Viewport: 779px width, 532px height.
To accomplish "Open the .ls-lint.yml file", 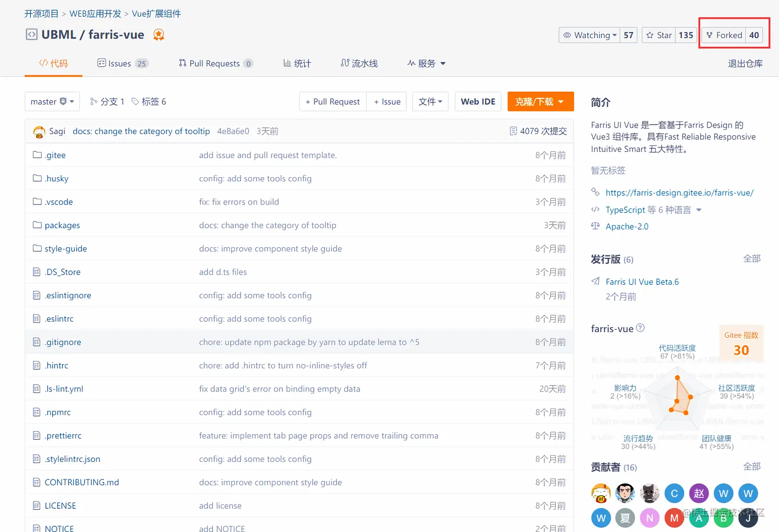I will tap(64, 389).
